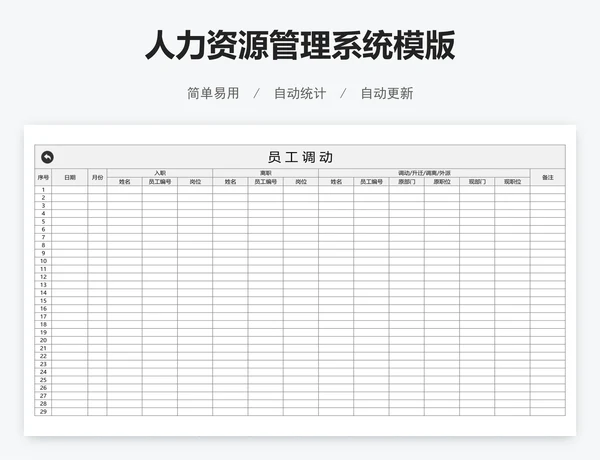The image size is (600, 460).
Task: Select the 现职位 column header
Action: coord(512,182)
